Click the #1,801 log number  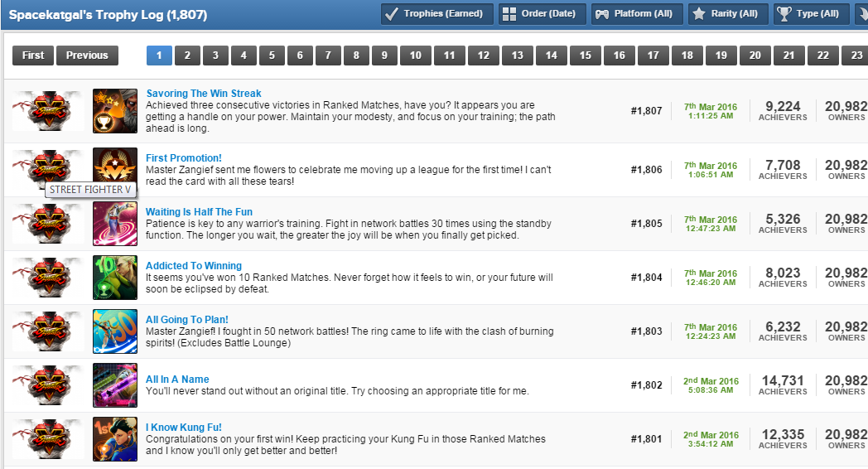[647, 439]
